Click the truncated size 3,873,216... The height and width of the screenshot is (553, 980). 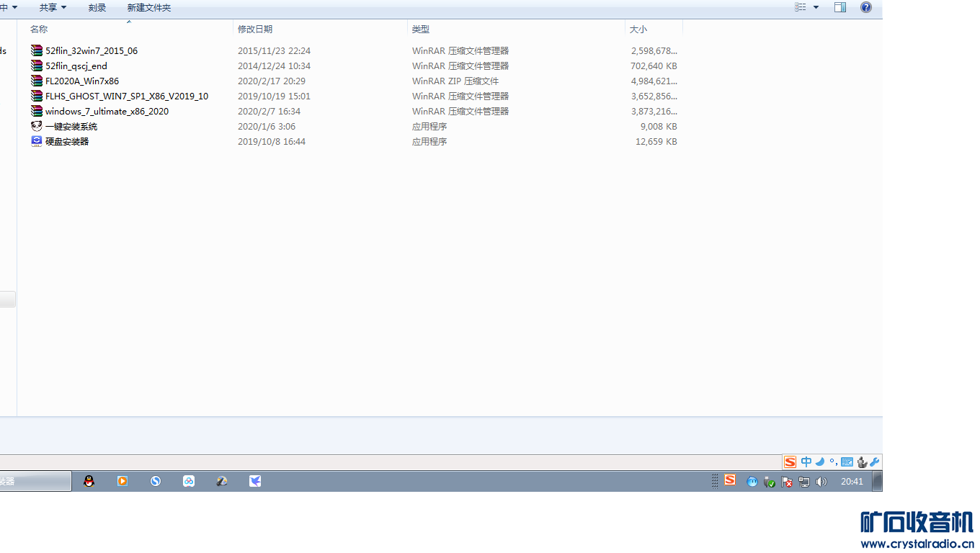pos(654,111)
